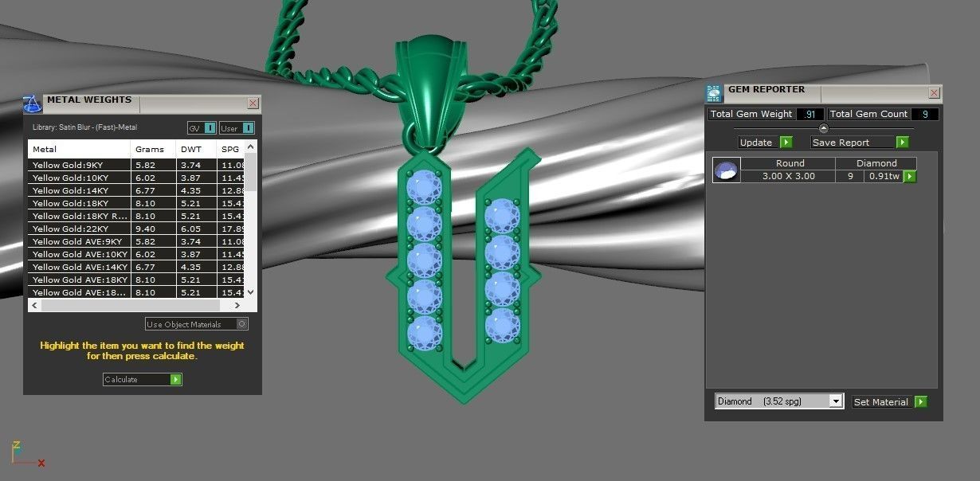Click the XYZ axis indicator icon
980x481 pixels.
click(x=26, y=454)
